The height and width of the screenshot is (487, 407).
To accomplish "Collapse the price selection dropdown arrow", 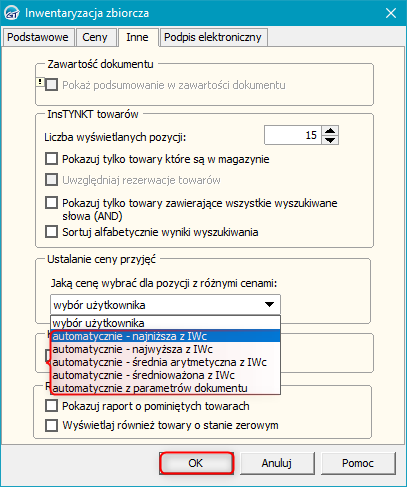I will pyautogui.click(x=269, y=304).
